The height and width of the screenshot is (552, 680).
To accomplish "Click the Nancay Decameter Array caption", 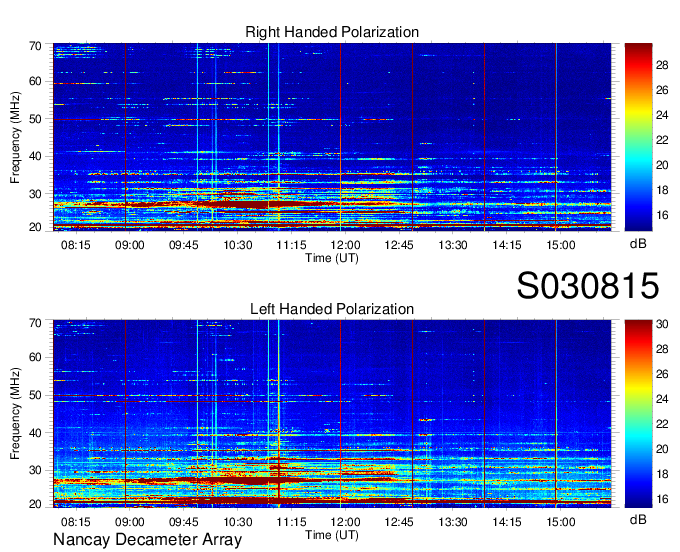I will tap(147, 540).
